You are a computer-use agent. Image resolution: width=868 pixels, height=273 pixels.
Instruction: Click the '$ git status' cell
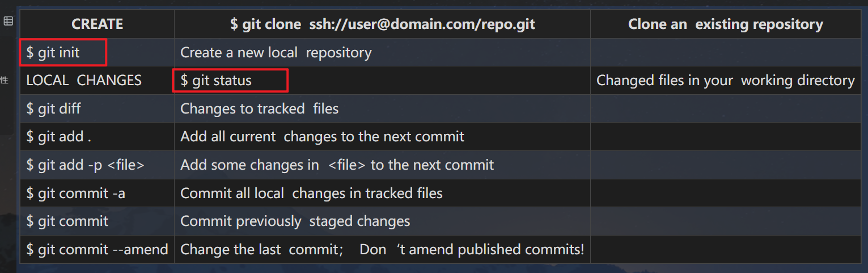click(216, 81)
